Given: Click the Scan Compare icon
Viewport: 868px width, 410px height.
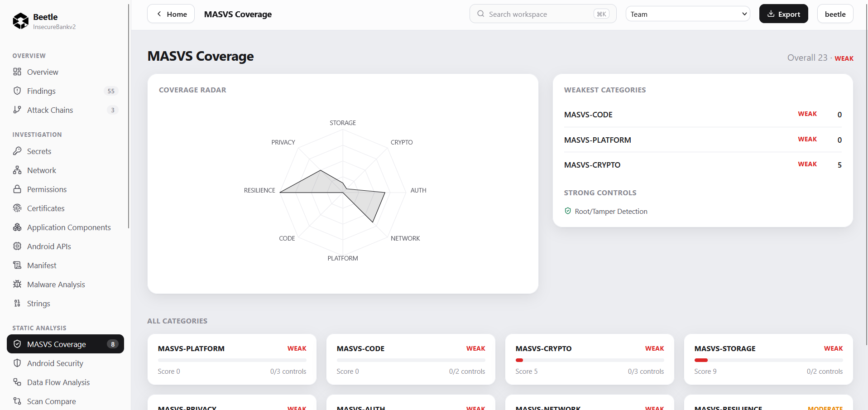Looking at the screenshot, I should (17, 401).
